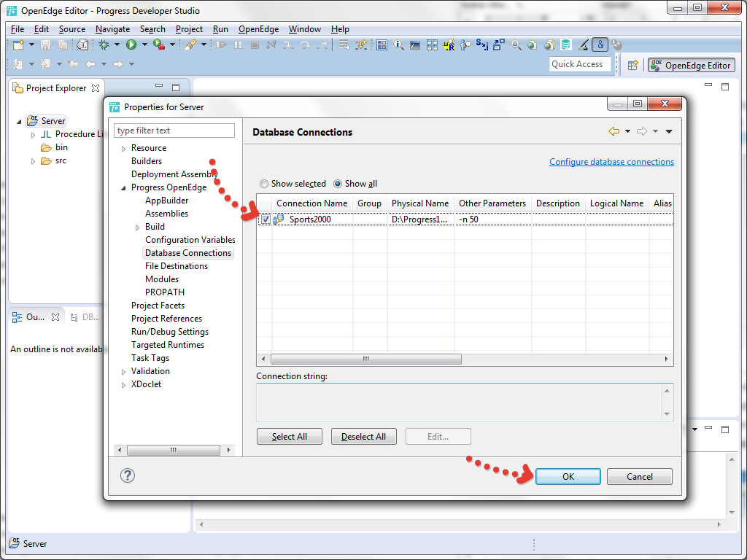Open 'Configure database connections' link
The width and height of the screenshot is (747, 560).
(612, 162)
